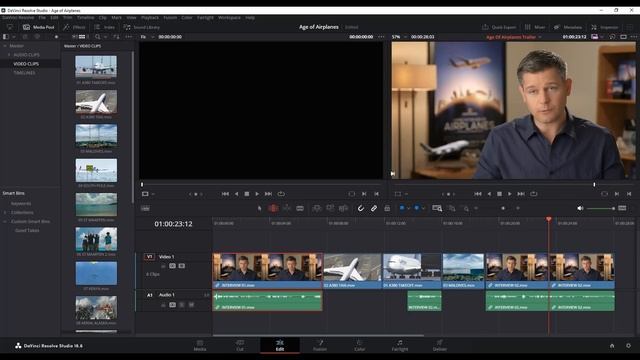The width and height of the screenshot is (640, 360).
Task: Click the Custom Zoom magnifier icon
Action: 466,209
